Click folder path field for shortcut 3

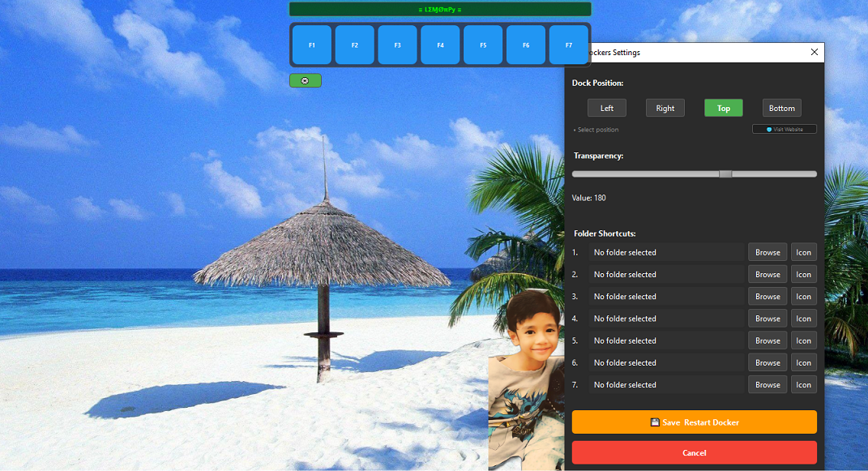pyautogui.click(x=666, y=297)
